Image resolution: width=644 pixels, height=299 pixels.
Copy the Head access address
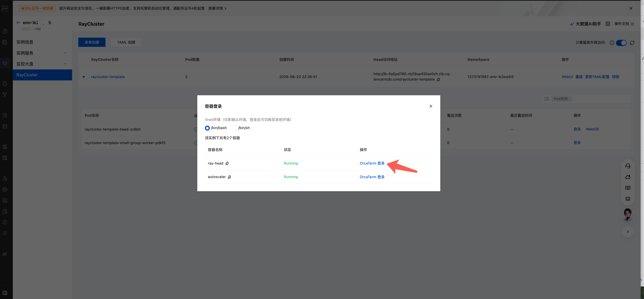[x=438, y=80]
